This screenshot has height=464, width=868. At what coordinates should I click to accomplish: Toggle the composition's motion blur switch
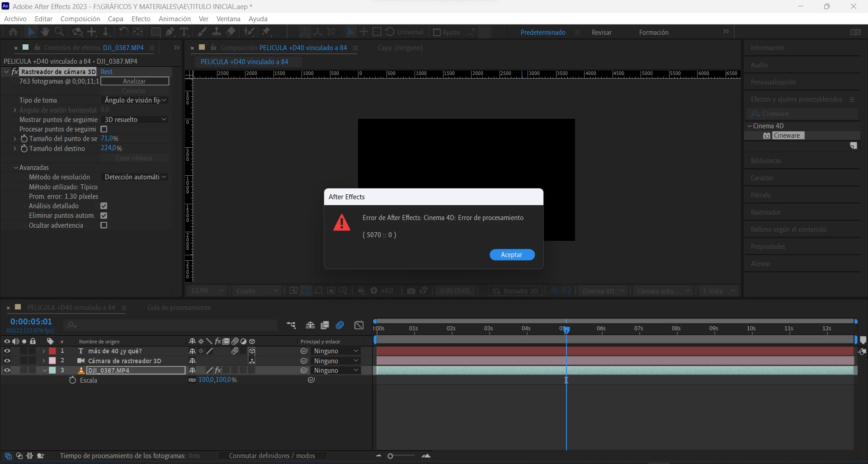(x=340, y=325)
